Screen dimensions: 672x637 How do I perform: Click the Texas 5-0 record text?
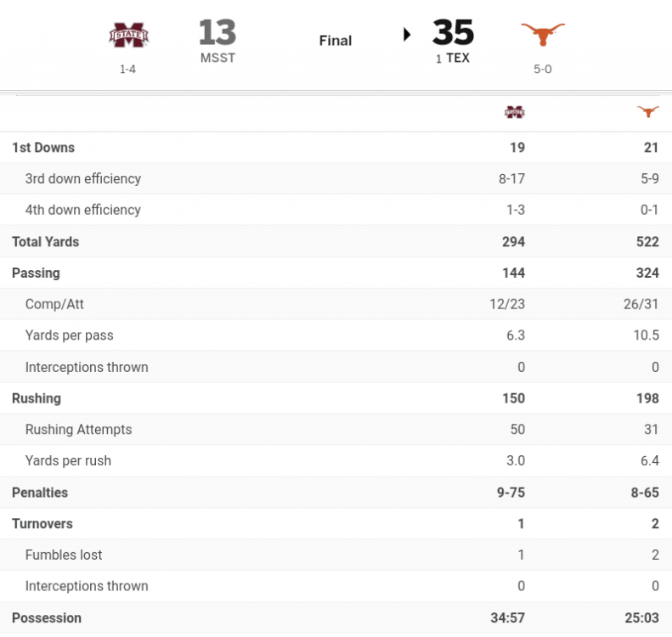[x=542, y=69]
